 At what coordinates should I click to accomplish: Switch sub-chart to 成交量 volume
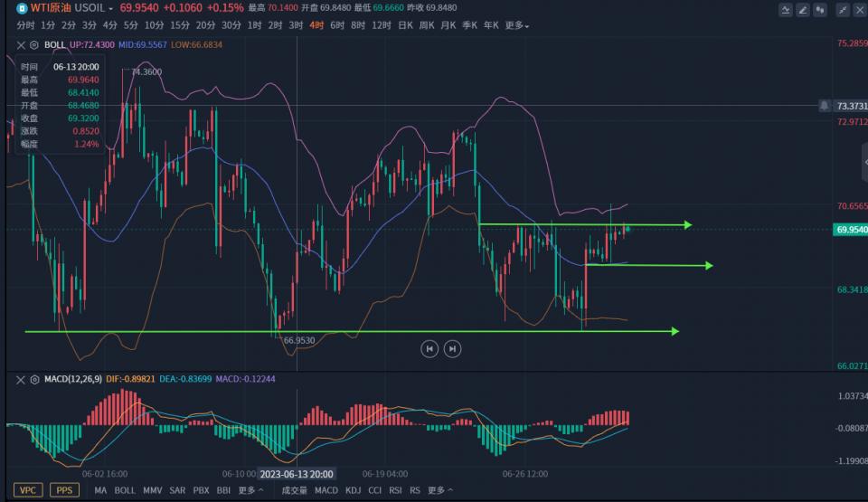pos(294,490)
